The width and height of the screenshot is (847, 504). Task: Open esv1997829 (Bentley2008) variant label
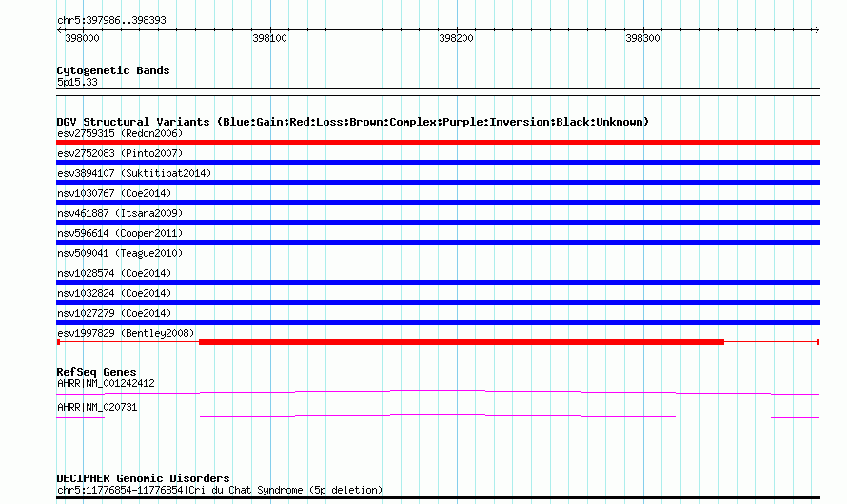[x=126, y=333]
